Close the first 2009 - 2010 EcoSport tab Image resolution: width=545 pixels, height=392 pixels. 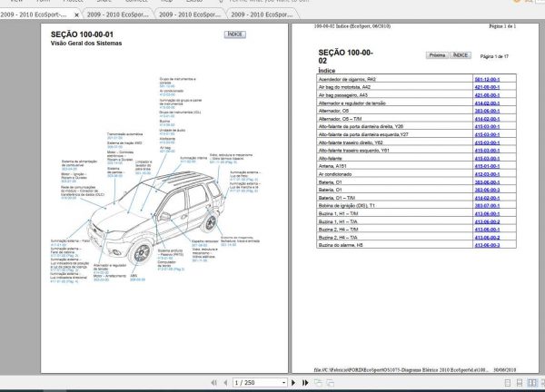(76, 15)
